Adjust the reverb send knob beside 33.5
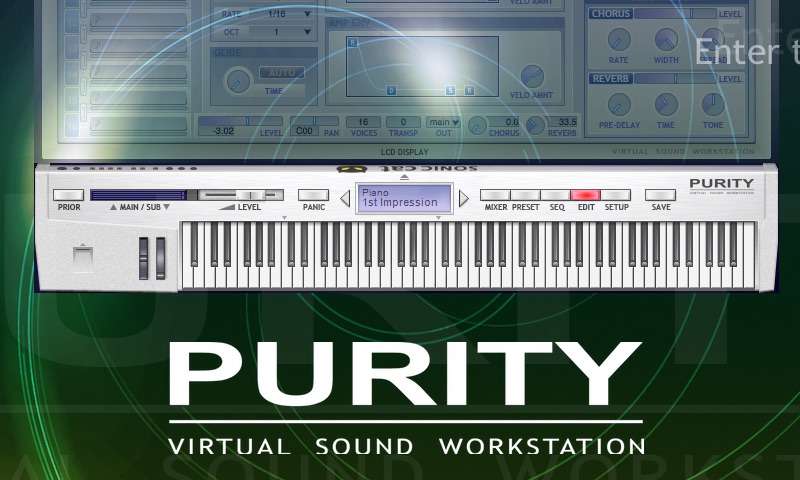This screenshot has height=480, width=800. [x=535, y=125]
